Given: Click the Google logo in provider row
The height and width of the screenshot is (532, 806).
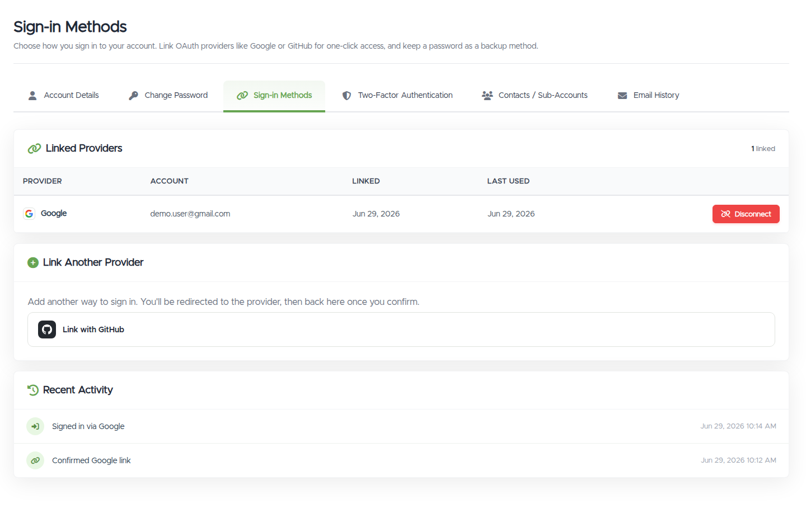Looking at the screenshot, I should click(29, 214).
